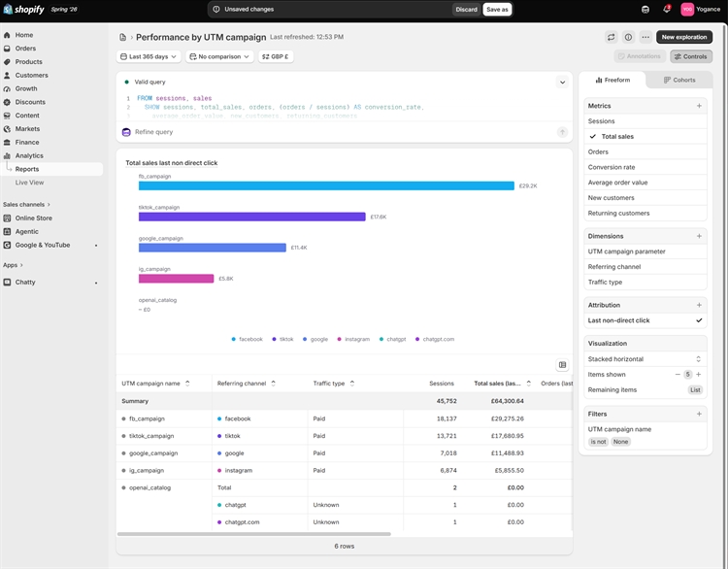Image resolution: width=728 pixels, height=569 pixels.
Task: Open the report info icon
Action: (628, 37)
